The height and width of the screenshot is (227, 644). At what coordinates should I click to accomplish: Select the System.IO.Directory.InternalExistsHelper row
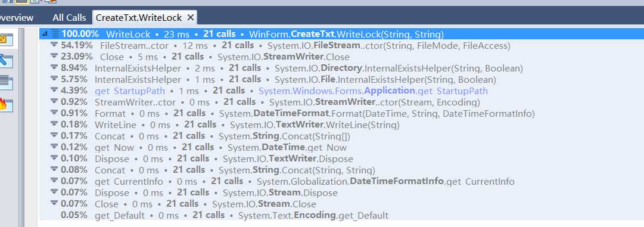click(x=341, y=68)
